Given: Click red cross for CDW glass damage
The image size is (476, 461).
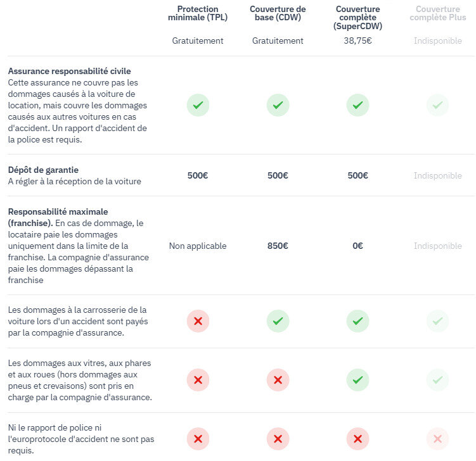Looking at the screenshot, I should pos(278,380).
